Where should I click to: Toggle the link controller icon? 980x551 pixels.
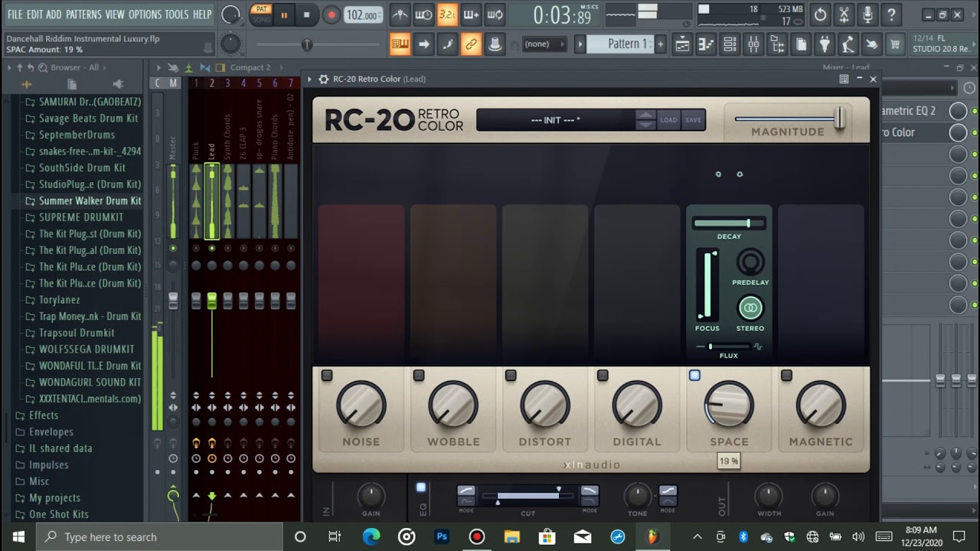(471, 44)
